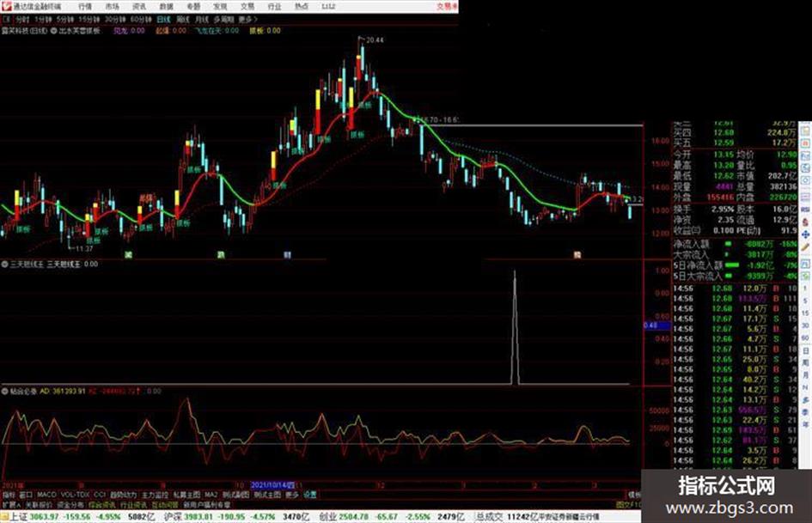The image size is (812, 523).
Task: Select the MA2 indicator tab
Action: tap(211, 495)
